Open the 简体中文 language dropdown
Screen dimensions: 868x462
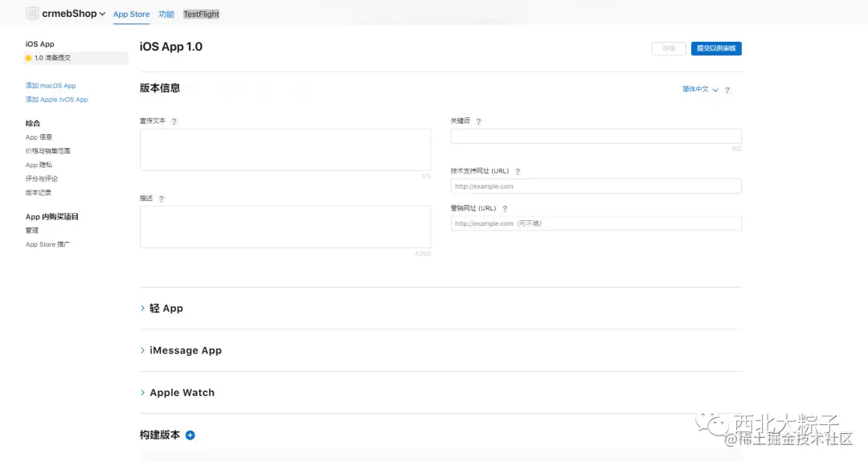(x=700, y=89)
